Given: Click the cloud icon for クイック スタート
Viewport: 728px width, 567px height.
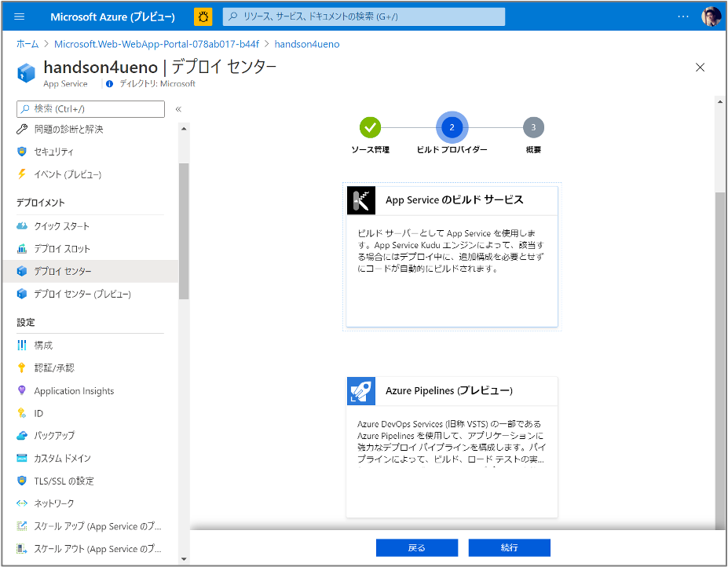Looking at the screenshot, I should tap(22, 226).
